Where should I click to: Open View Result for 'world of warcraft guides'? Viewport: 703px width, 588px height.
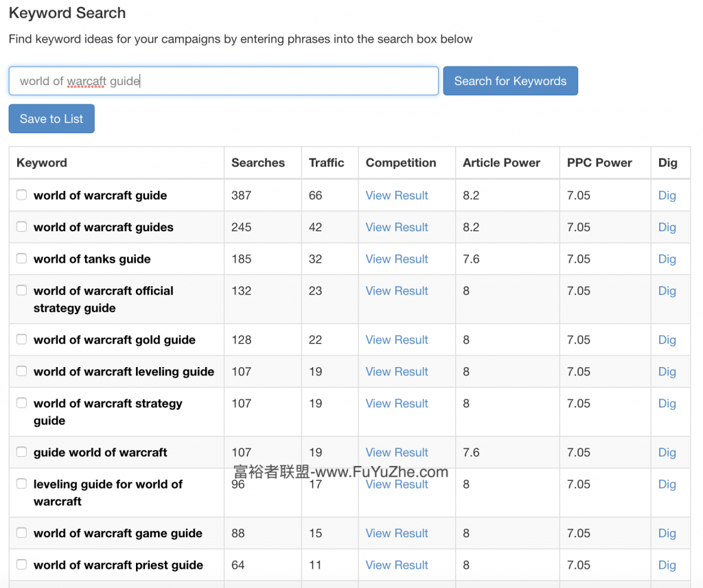[x=397, y=227]
